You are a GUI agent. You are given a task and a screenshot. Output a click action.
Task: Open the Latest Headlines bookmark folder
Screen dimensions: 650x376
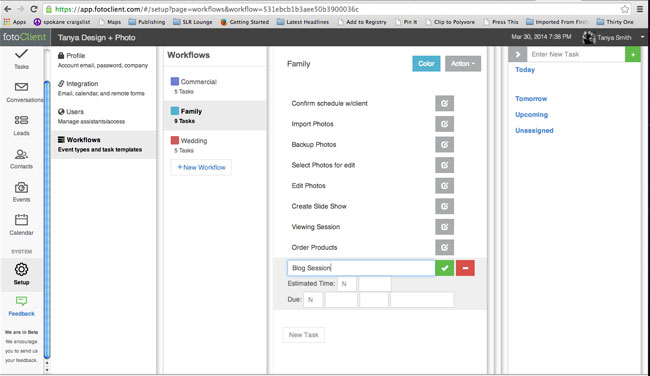click(303, 22)
